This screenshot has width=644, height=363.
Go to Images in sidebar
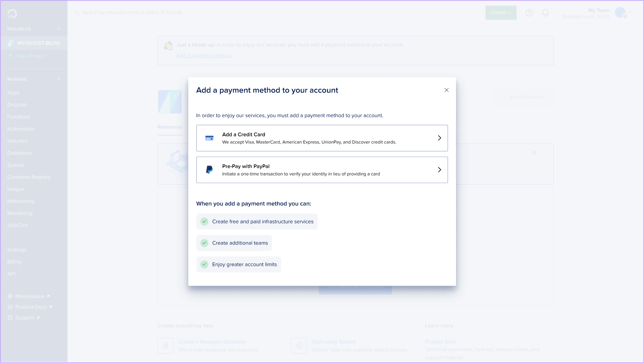tap(16, 189)
